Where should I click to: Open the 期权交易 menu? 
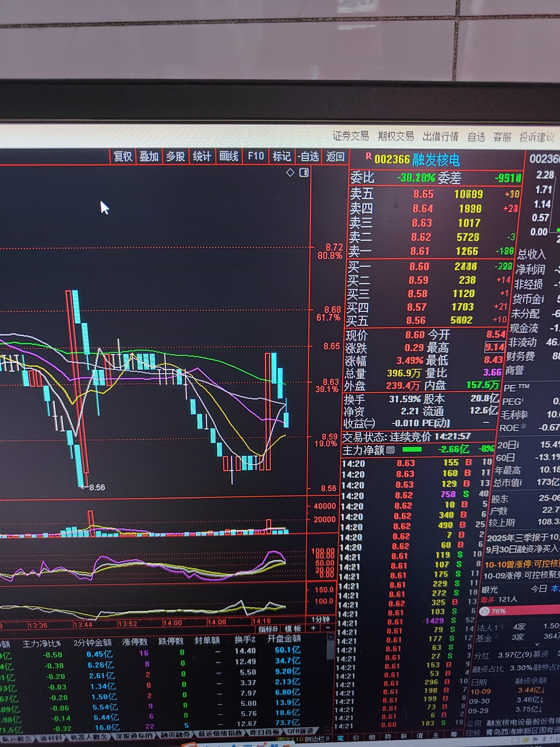coord(396,136)
